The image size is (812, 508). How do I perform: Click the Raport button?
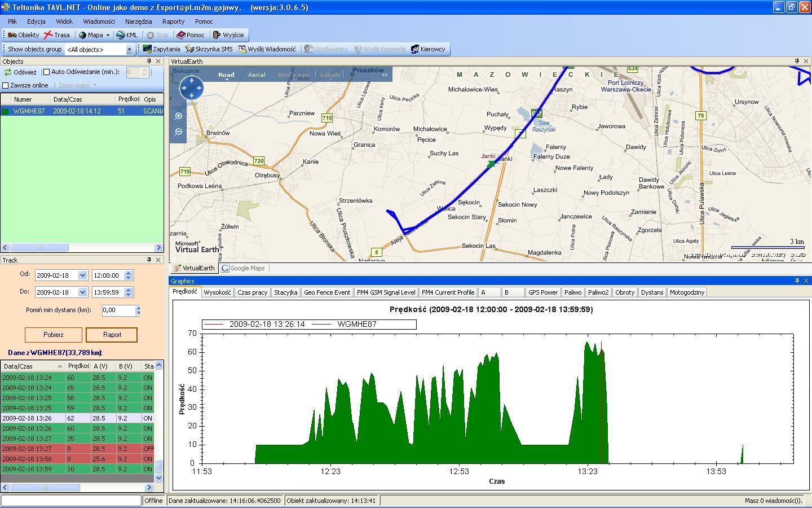click(x=112, y=335)
